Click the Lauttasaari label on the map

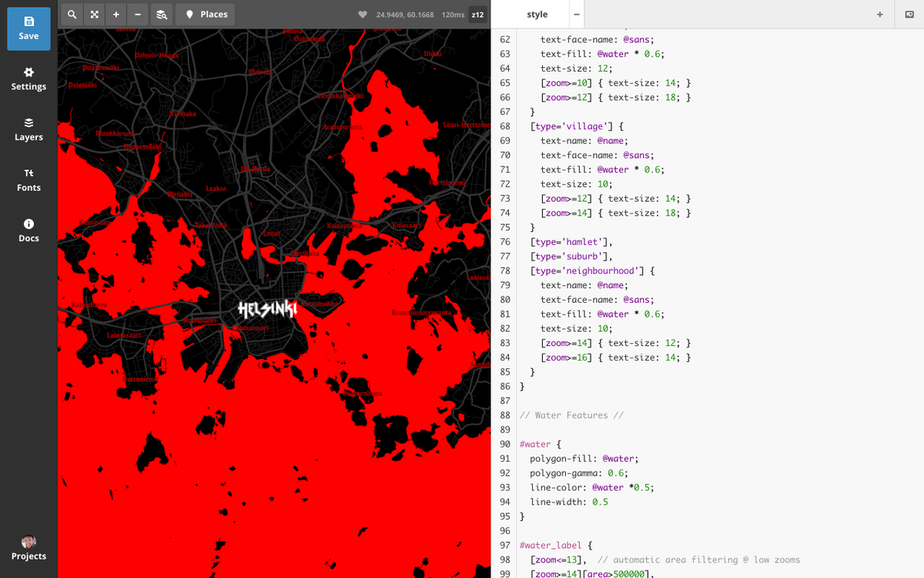coord(123,336)
